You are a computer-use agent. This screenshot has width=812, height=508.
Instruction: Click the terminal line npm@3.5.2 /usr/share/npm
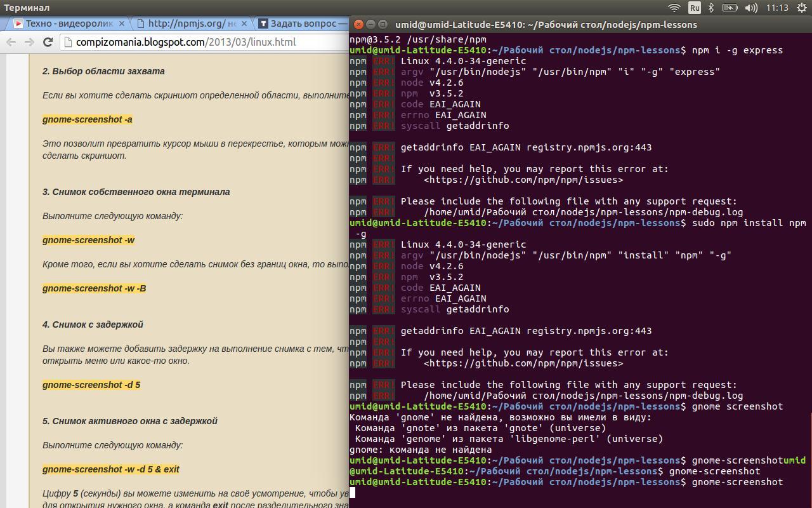pyautogui.click(x=418, y=39)
